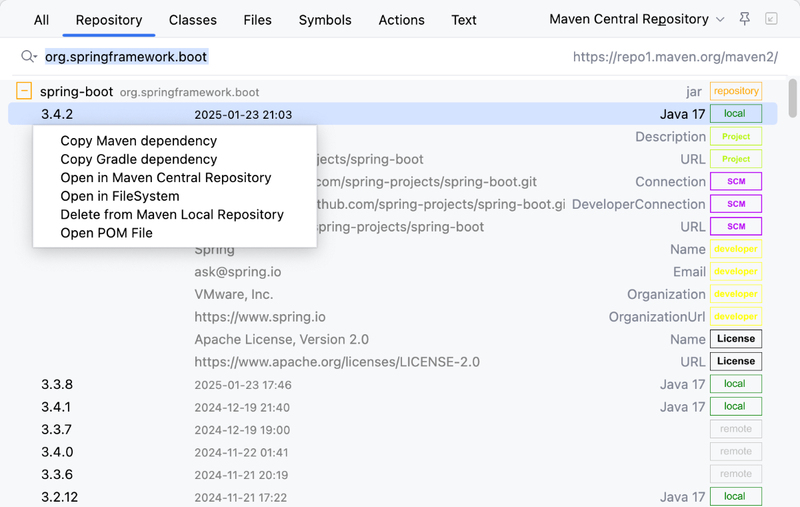Click License badge on the apache.org URL row

click(736, 361)
